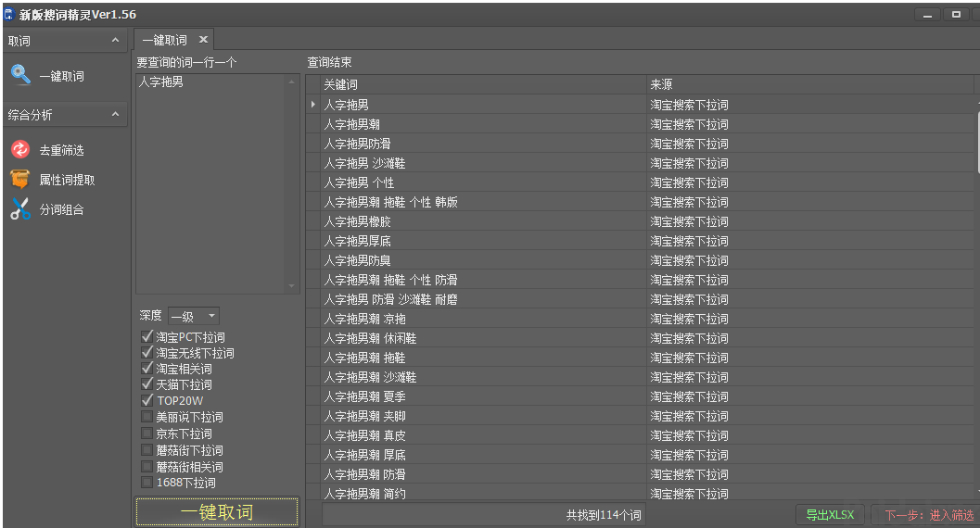This screenshot has width=980, height=528.
Task: Select keyword cell 人字拖男潮 真皮
Action: coord(484,435)
